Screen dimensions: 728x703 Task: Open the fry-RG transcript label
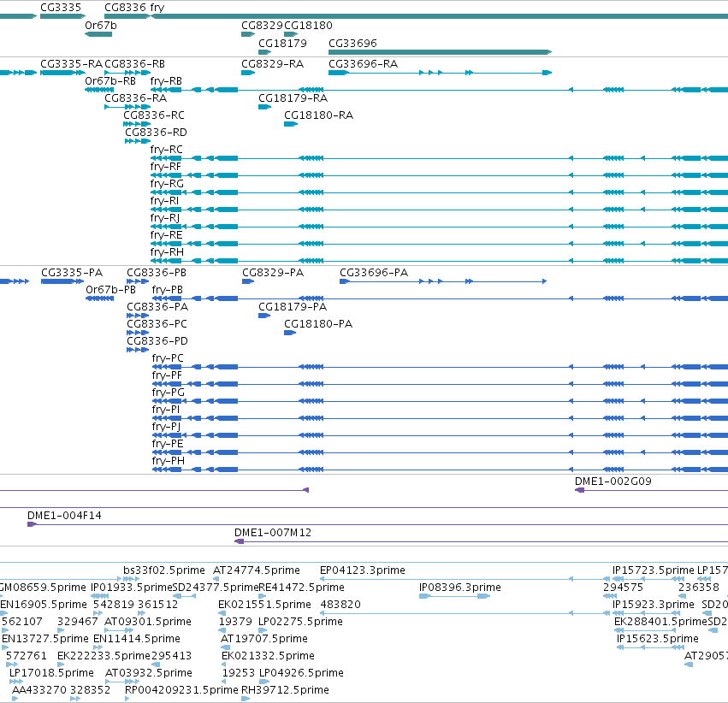point(167,184)
